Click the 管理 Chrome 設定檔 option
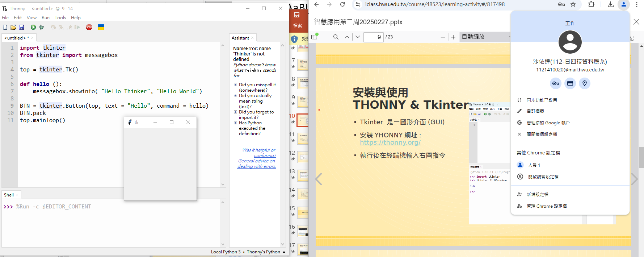The width and height of the screenshot is (644, 257). [x=546, y=206]
